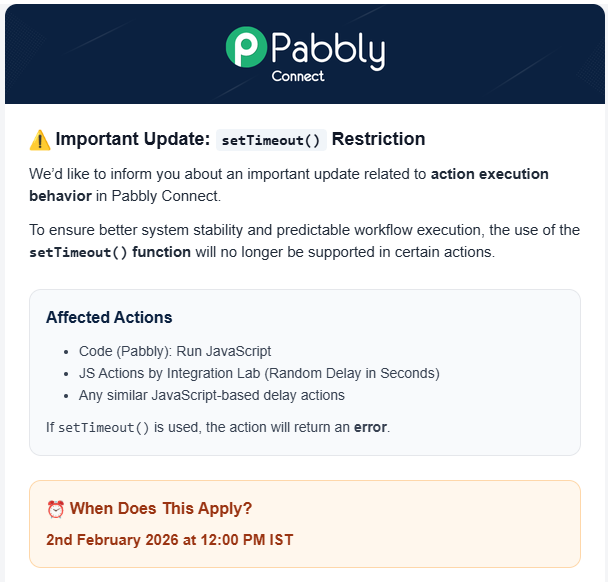
Task: Click the "When Does This Apply?" heading
Action: 160,509
